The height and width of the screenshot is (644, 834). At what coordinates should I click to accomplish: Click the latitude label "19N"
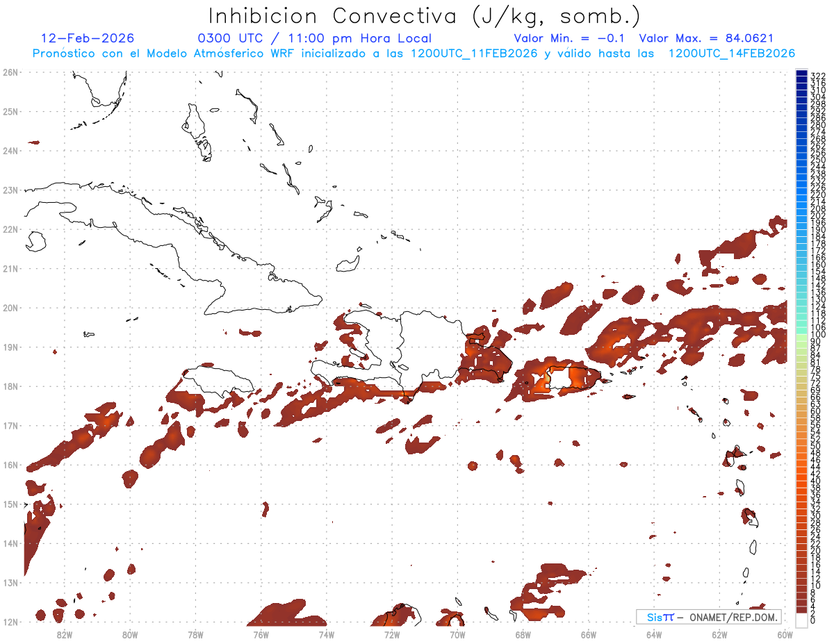[x=10, y=347]
